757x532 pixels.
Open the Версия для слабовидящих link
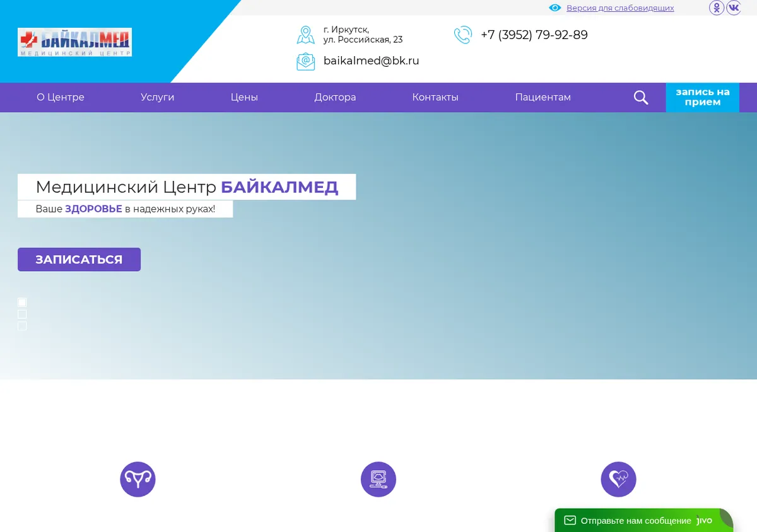coord(620,8)
